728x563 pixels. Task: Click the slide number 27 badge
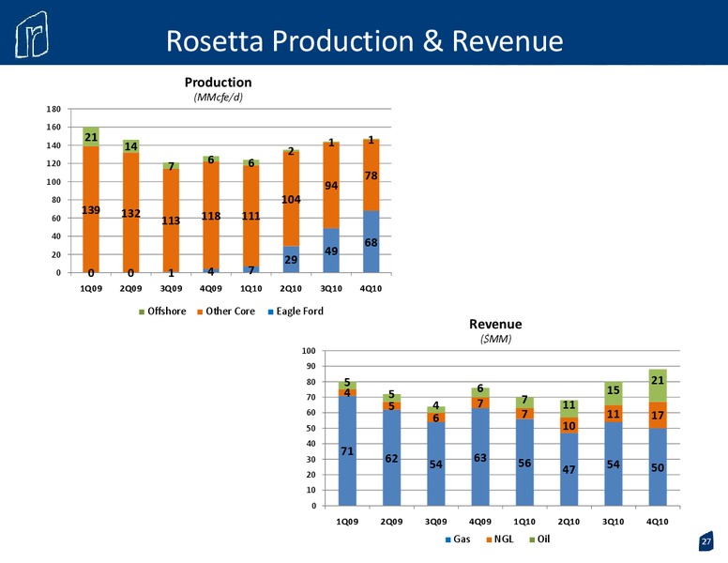coord(705,541)
